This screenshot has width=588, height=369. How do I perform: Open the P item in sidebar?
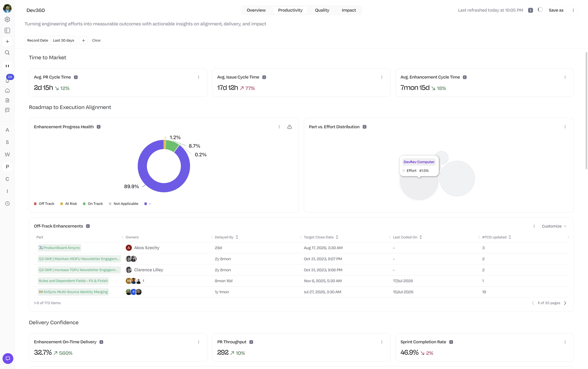7,167
